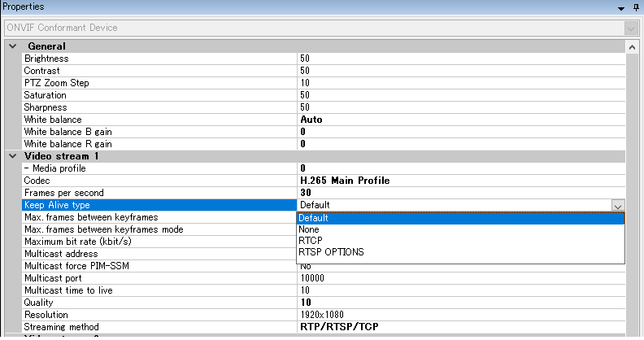This screenshot has height=340, width=644.
Task: Collapse the General section
Action: 12,46
